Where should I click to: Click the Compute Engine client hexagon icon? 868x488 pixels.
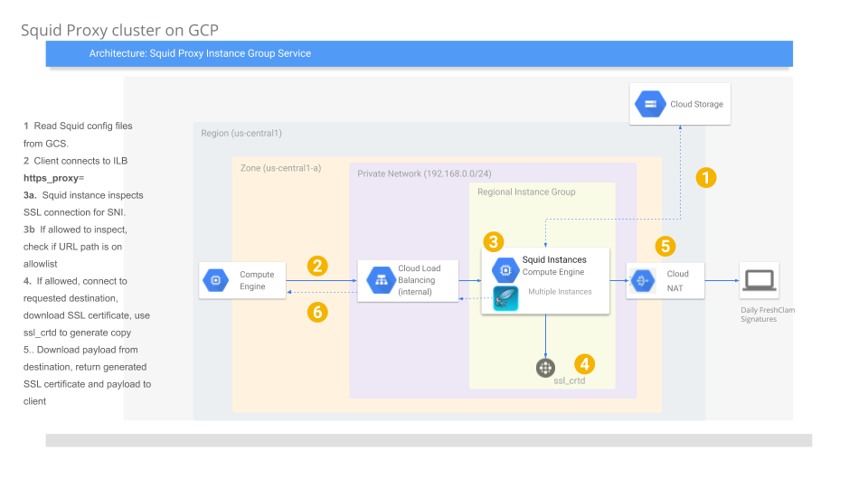[216, 280]
